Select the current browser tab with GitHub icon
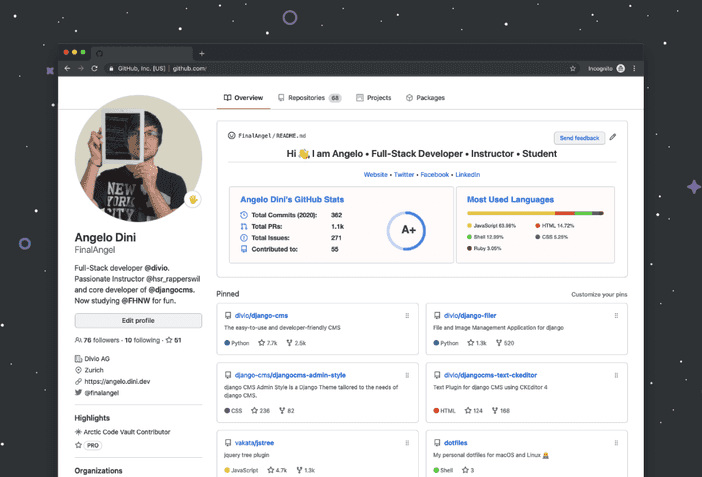This screenshot has height=477, width=702. pos(142,53)
